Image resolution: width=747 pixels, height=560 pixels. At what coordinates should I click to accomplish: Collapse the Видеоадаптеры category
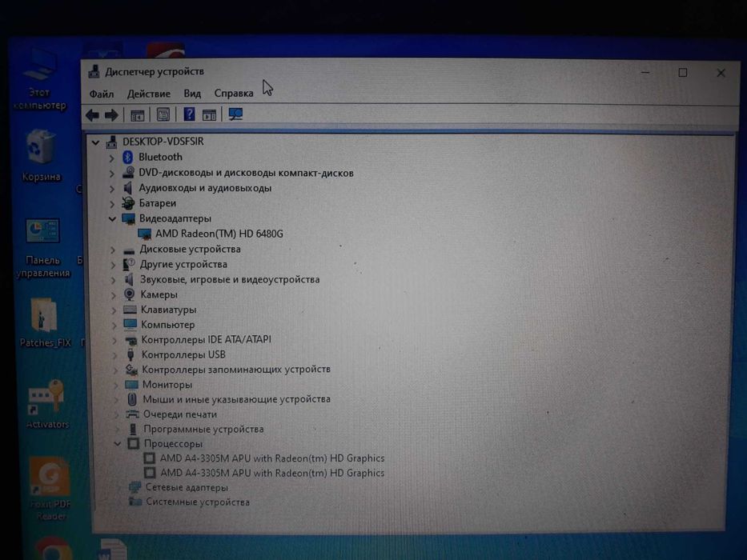[112, 218]
